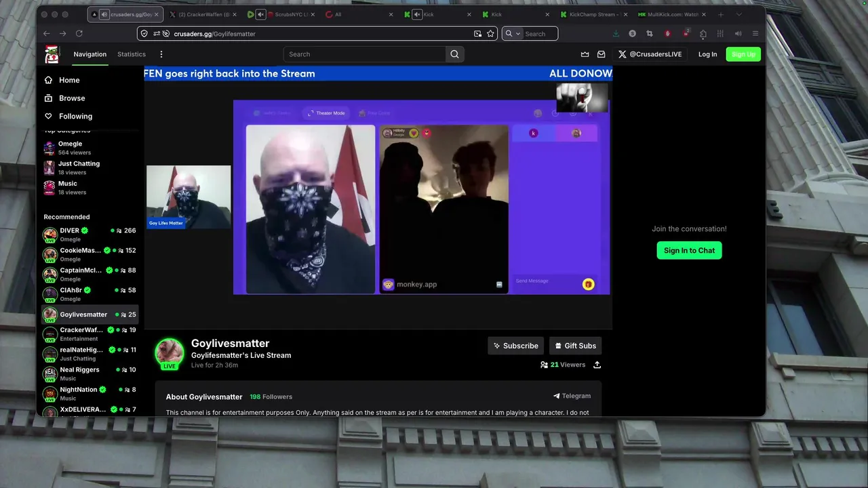Mute the crusaders.gg tab audio

[104, 14]
